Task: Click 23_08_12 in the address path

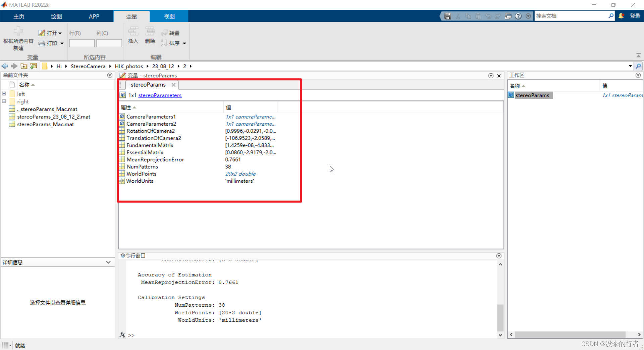Action: click(163, 66)
